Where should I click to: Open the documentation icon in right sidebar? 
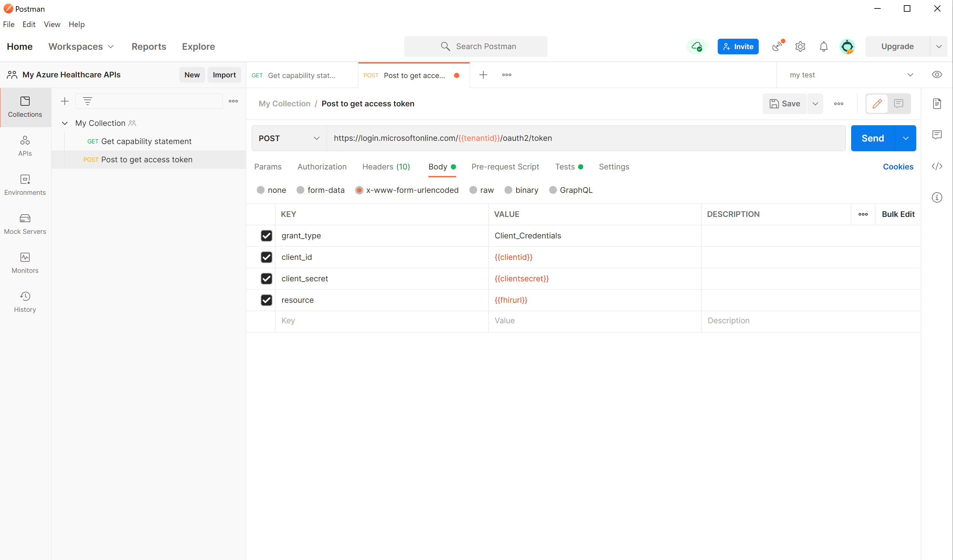point(937,103)
